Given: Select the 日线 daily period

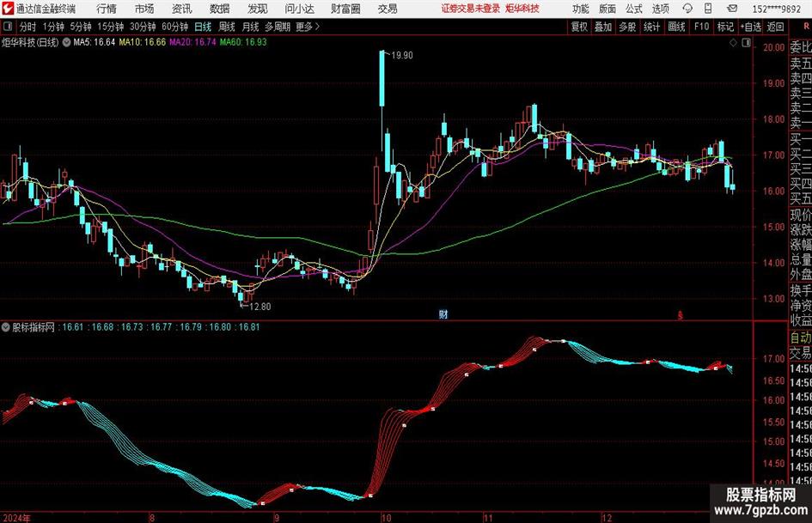Looking at the screenshot, I should click(x=203, y=27).
